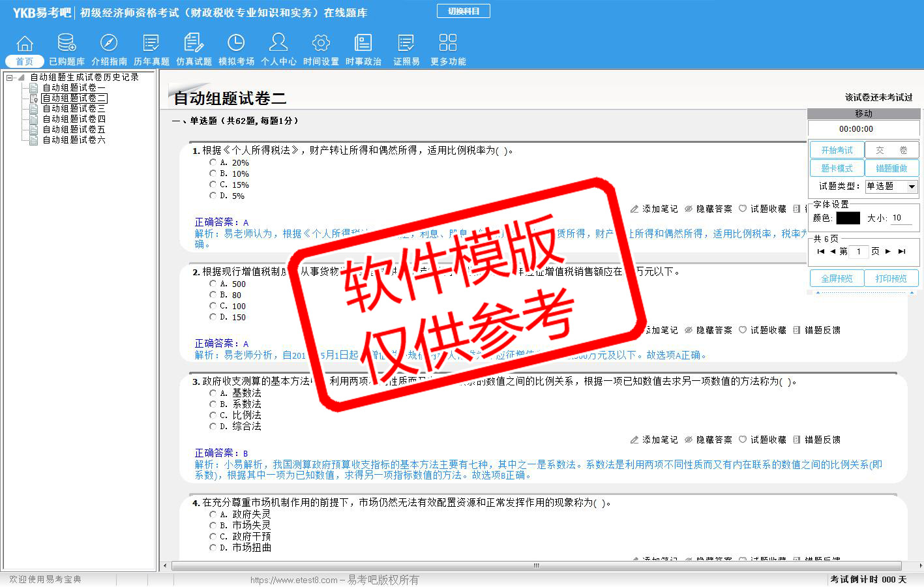Viewport: 924px width, 587px height.
Task: Open 更多功能 grid icon
Action: 448,44
